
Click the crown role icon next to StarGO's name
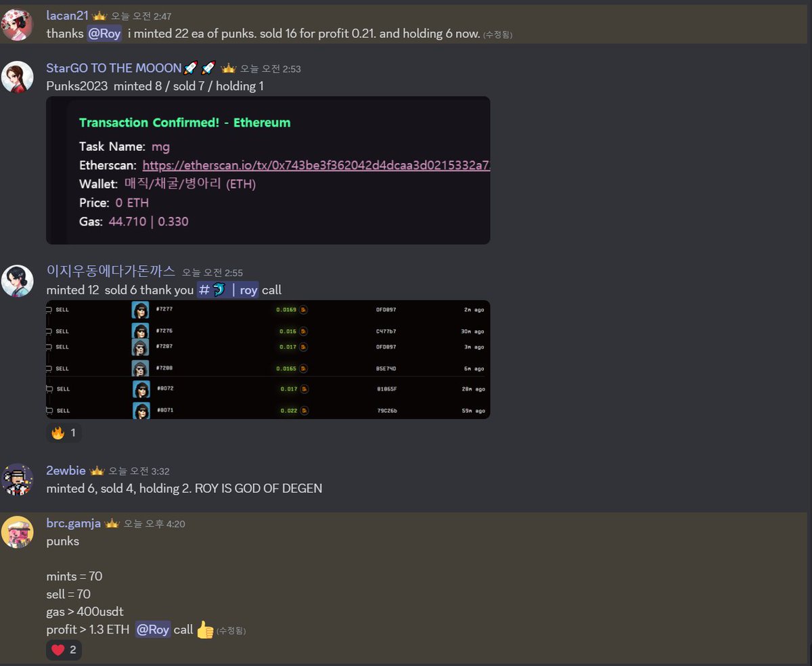pyautogui.click(x=229, y=68)
